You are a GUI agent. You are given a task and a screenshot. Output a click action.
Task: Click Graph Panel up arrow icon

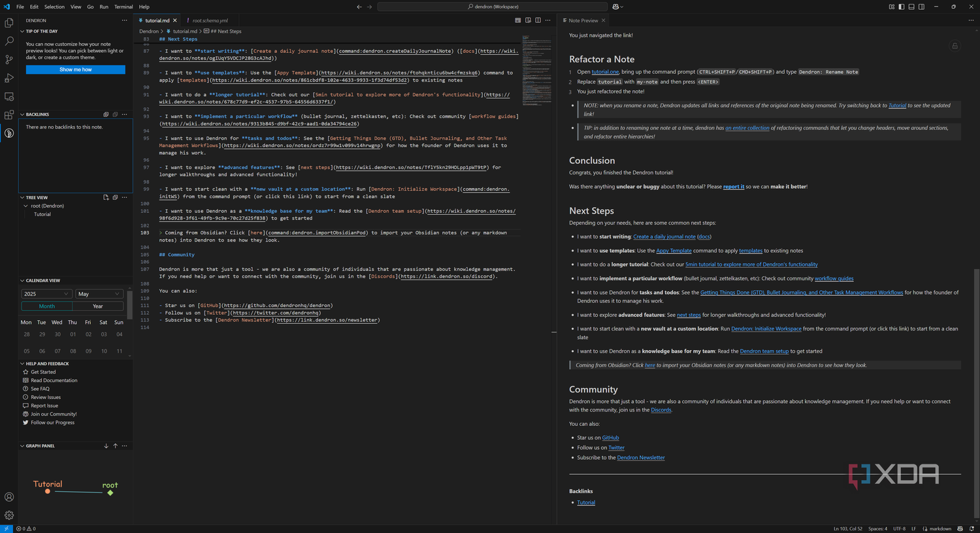[115, 446]
